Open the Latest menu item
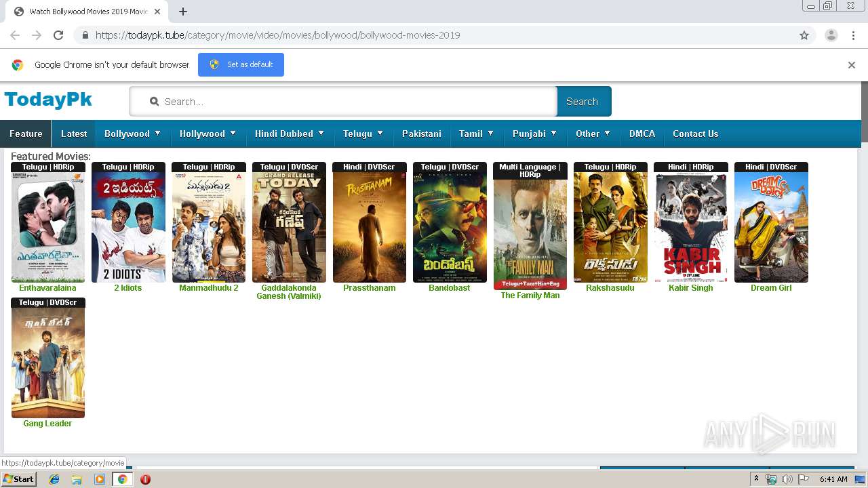The image size is (868, 488). (74, 134)
